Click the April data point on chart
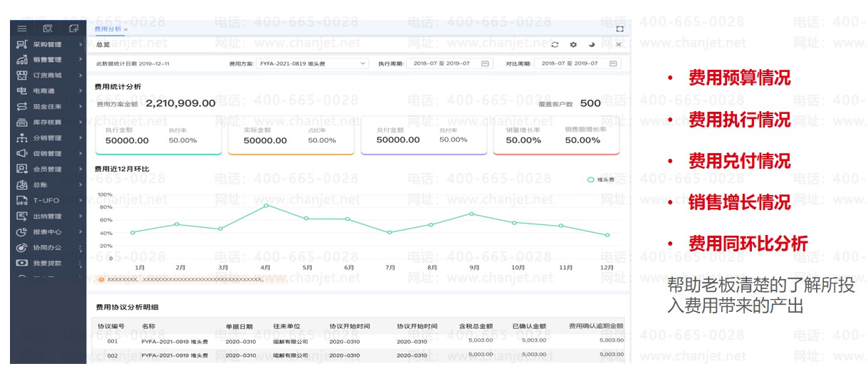Screen dimensions: 868x381 click(x=266, y=206)
